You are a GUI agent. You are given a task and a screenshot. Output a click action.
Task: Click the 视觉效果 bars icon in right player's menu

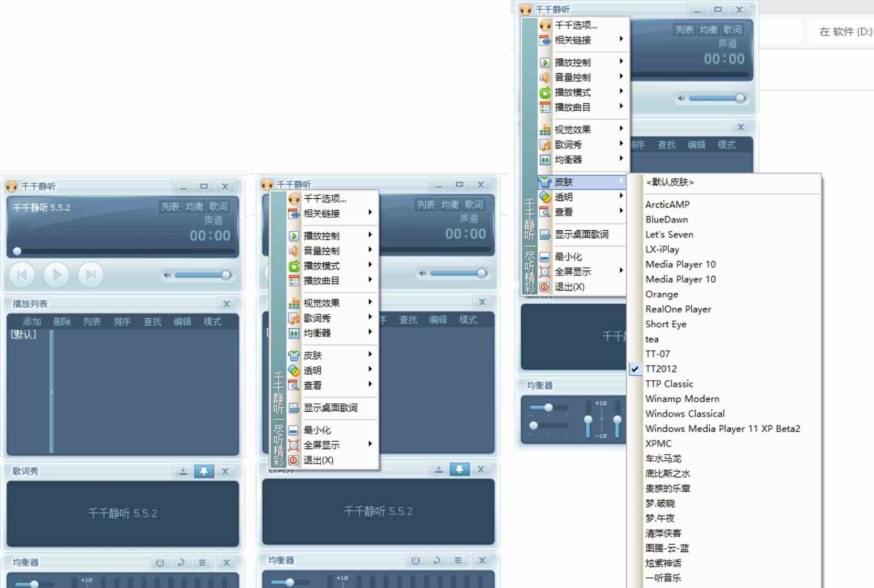[545, 130]
